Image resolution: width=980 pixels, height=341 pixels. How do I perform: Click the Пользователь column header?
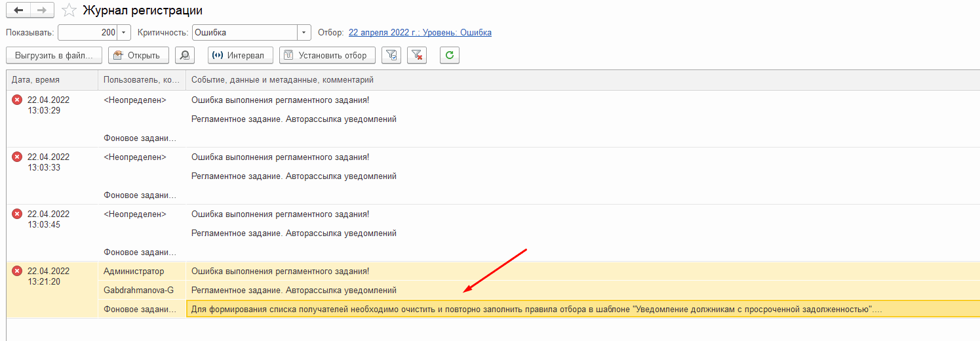142,79
